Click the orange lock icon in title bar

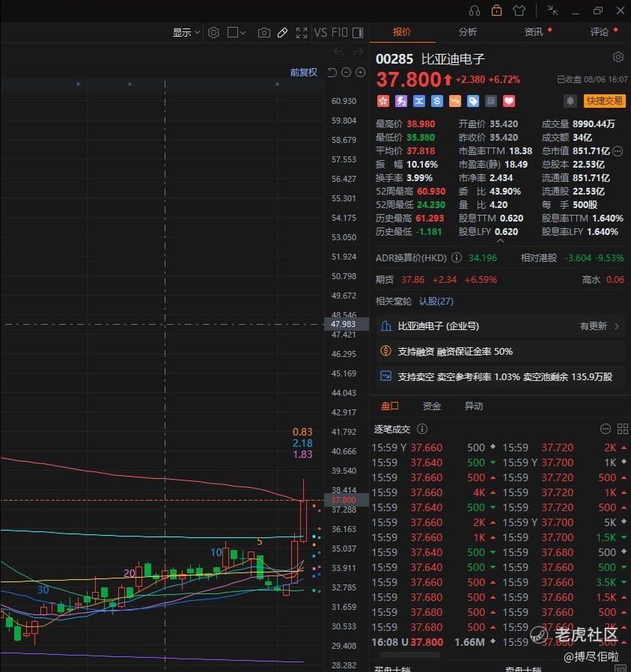tap(496, 10)
